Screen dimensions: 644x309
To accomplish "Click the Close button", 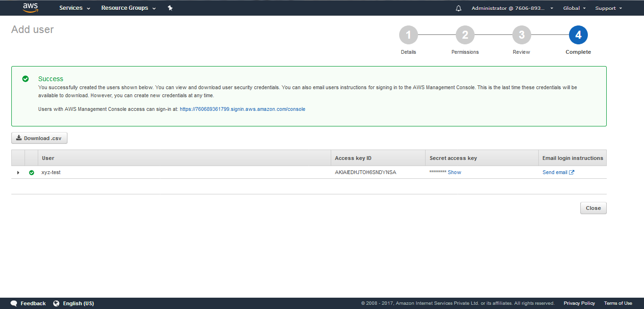I will click(593, 208).
